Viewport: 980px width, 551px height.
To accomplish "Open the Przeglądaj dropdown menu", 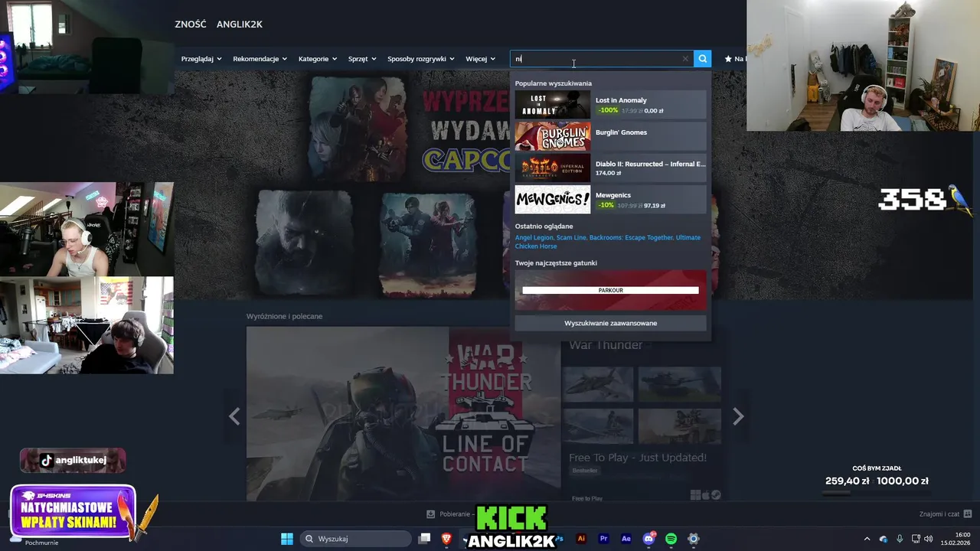I will pyautogui.click(x=201, y=59).
